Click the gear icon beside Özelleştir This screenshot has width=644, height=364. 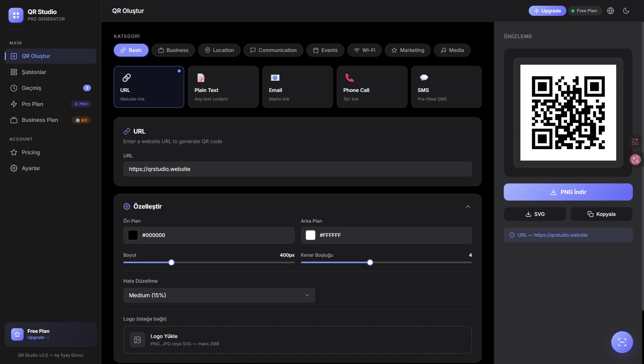pos(127,206)
